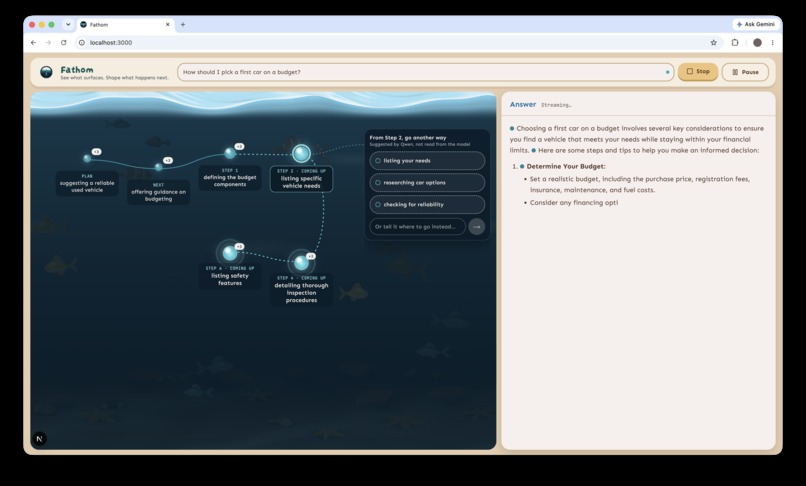Click the 'suggesting a reliable used vehicle' label
This screenshot has width=806, height=486.
pyautogui.click(x=87, y=186)
